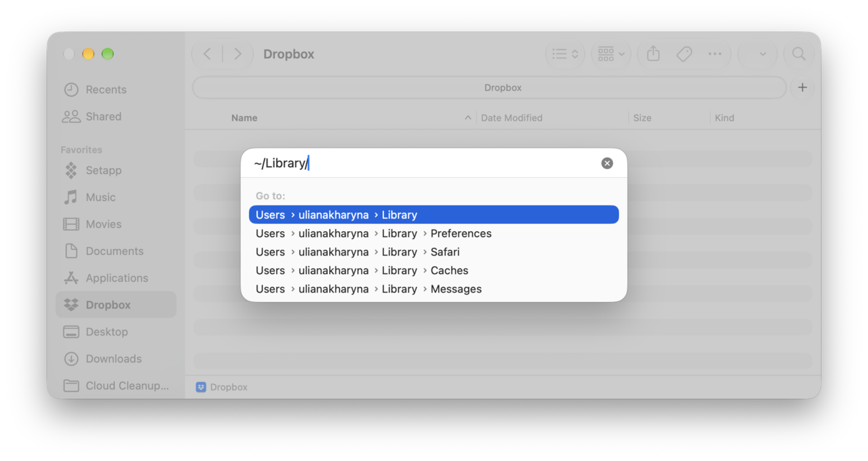Sort by the Size column header
The image size is (868, 461).
coord(642,118)
